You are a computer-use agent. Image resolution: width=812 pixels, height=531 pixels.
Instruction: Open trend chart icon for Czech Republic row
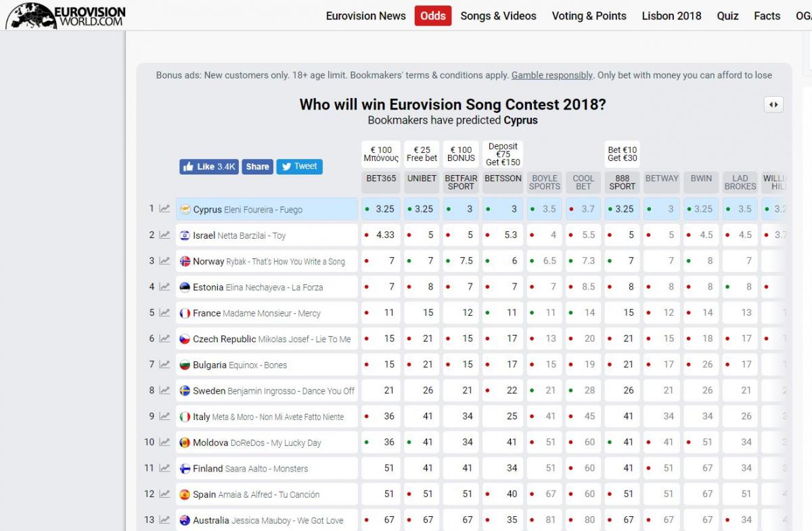point(164,338)
